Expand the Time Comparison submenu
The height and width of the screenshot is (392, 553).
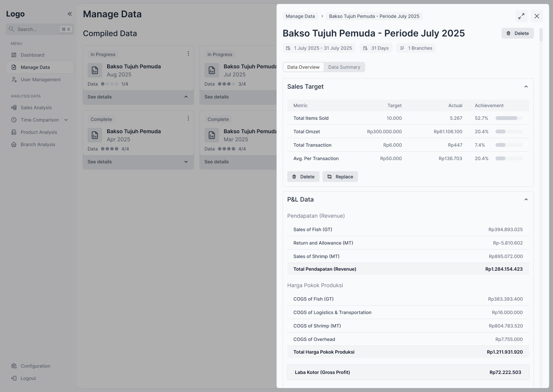pyautogui.click(x=66, y=120)
